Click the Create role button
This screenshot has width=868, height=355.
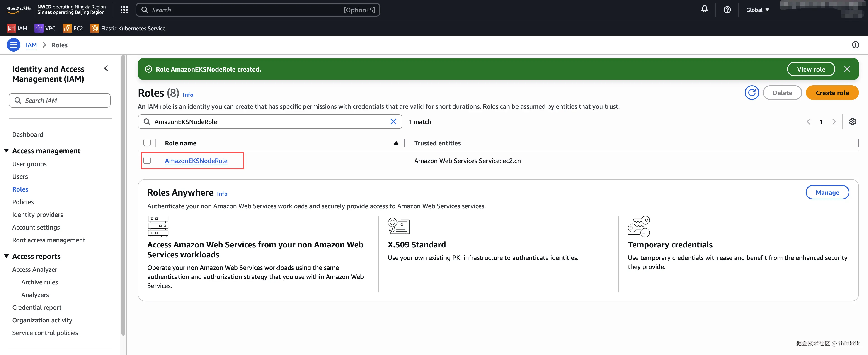tap(832, 93)
